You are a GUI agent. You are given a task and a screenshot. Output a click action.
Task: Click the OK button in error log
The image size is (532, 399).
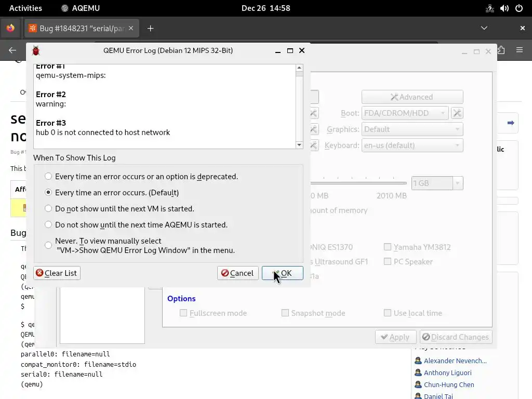pos(282,273)
